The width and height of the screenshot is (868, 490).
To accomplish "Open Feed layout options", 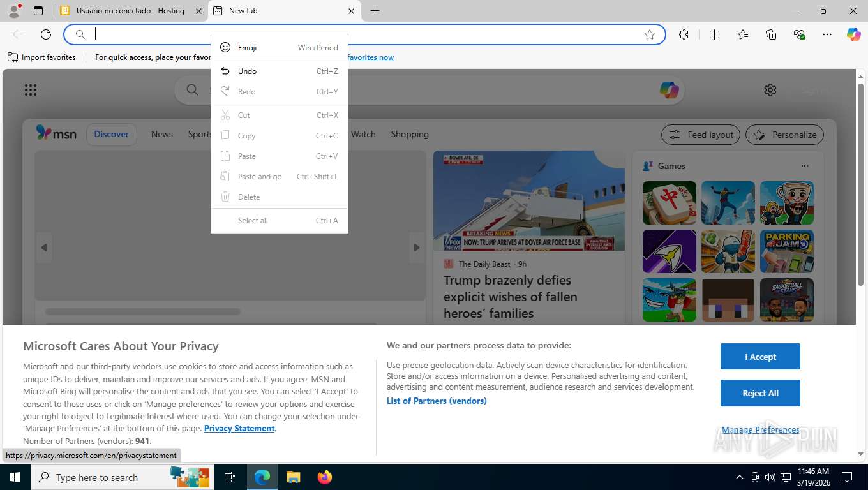I will pos(701,135).
